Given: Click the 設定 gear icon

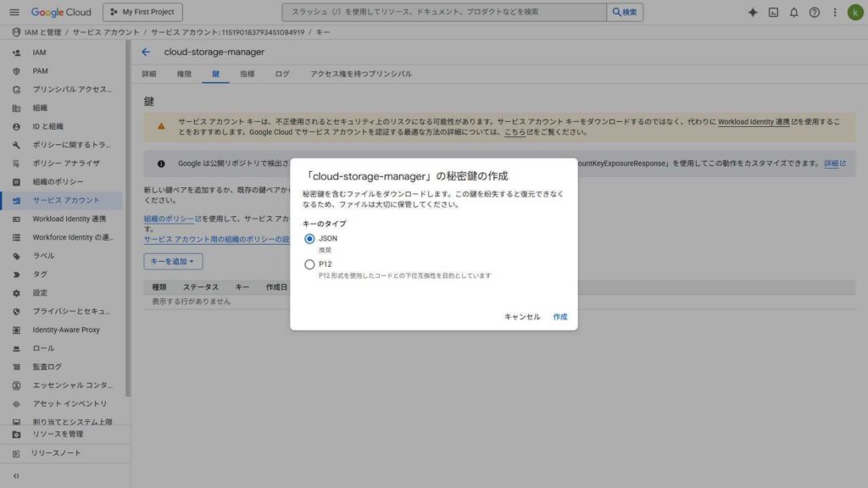Looking at the screenshot, I should [16, 293].
